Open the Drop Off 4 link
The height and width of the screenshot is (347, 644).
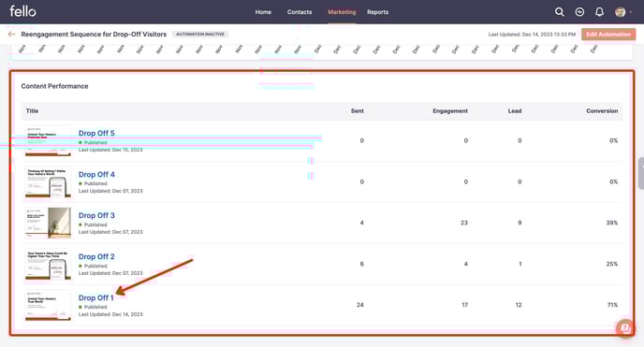point(96,174)
